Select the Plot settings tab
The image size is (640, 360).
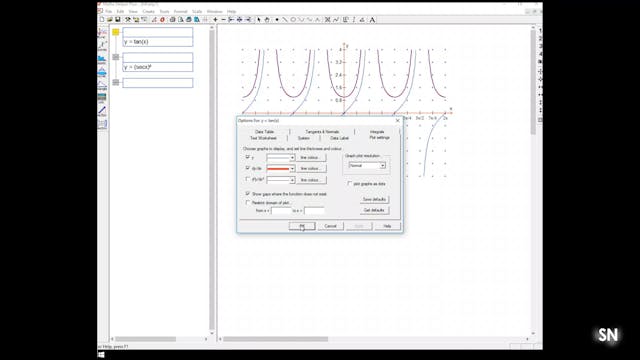(379, 138)
